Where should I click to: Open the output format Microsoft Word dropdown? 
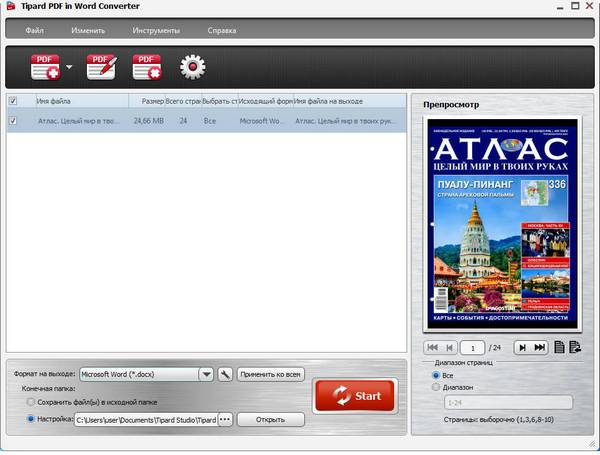206,374
